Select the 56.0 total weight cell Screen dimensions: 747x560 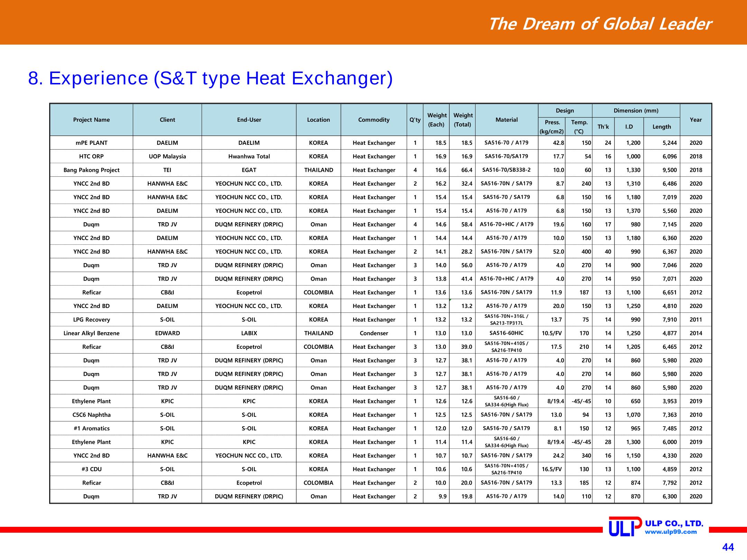(x=462, y=265)
